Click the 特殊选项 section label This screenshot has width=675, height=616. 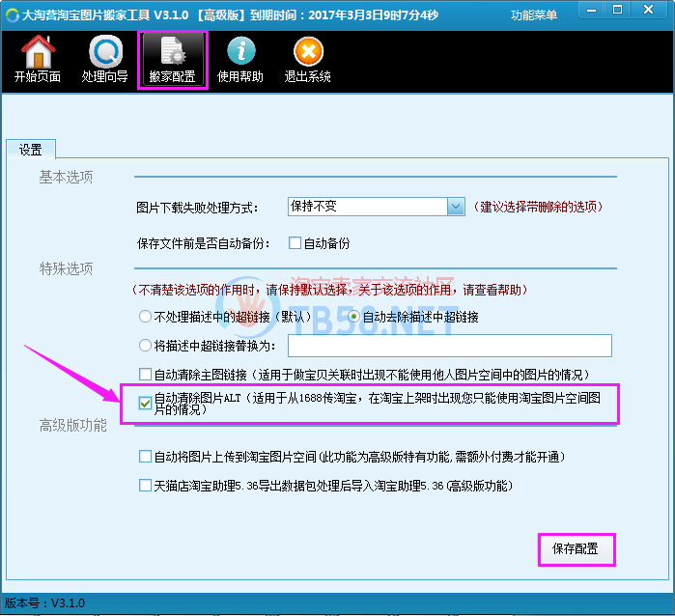coord(66,268)
